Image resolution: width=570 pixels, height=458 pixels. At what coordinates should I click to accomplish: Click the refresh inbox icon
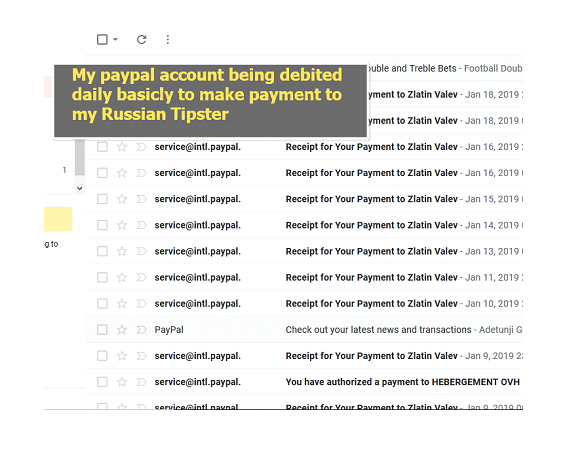tap(141, 39)
